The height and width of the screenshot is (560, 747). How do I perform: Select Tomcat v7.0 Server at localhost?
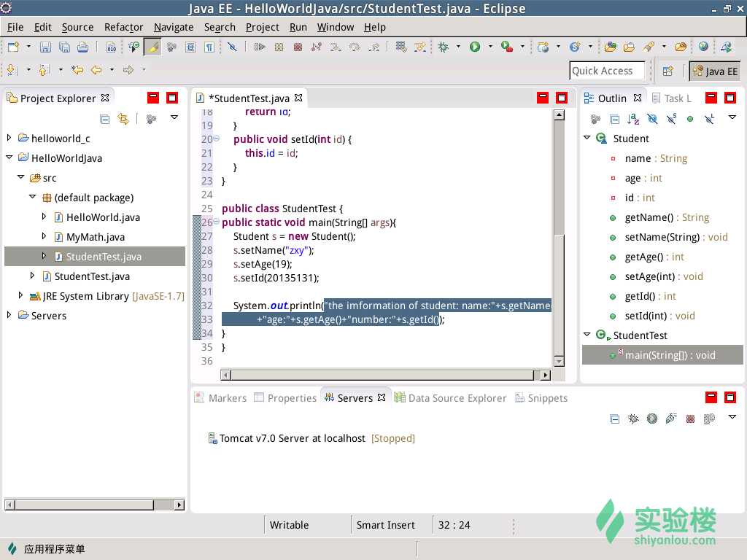(311, 438)
